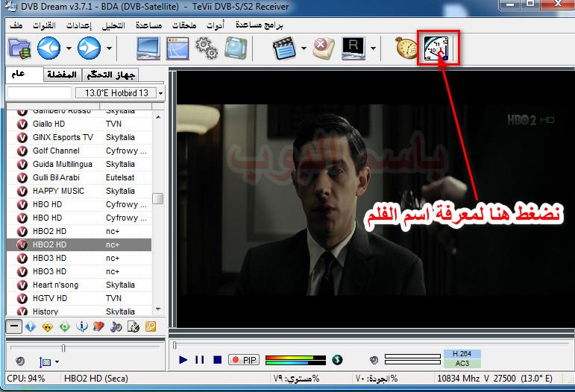Screen dimensions: 575x392
Task: Click channel list scrollbar down arrow
Action: [x=158, y=309]
